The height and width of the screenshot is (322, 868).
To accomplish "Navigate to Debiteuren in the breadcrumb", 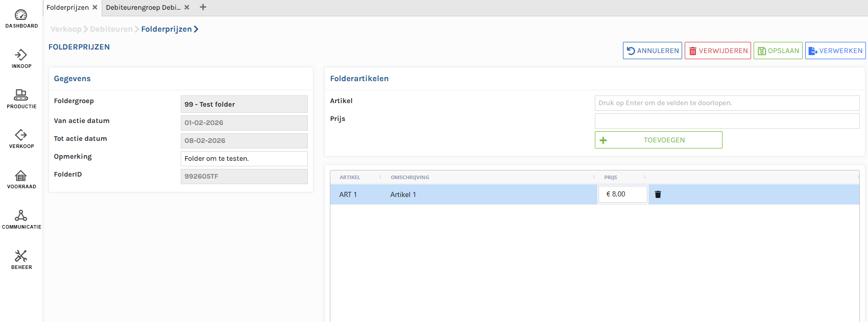I will tap(111, 29).
